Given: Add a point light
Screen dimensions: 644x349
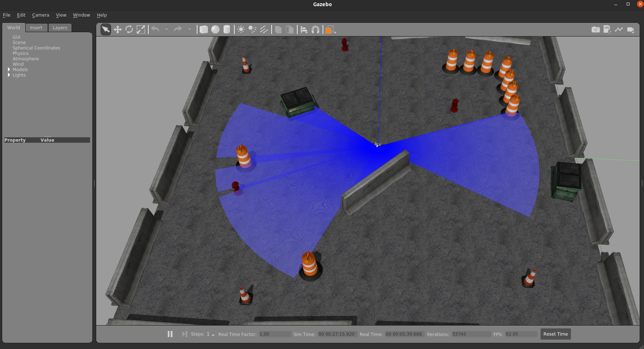Looking at the screenshot, I should click(241, 30).
